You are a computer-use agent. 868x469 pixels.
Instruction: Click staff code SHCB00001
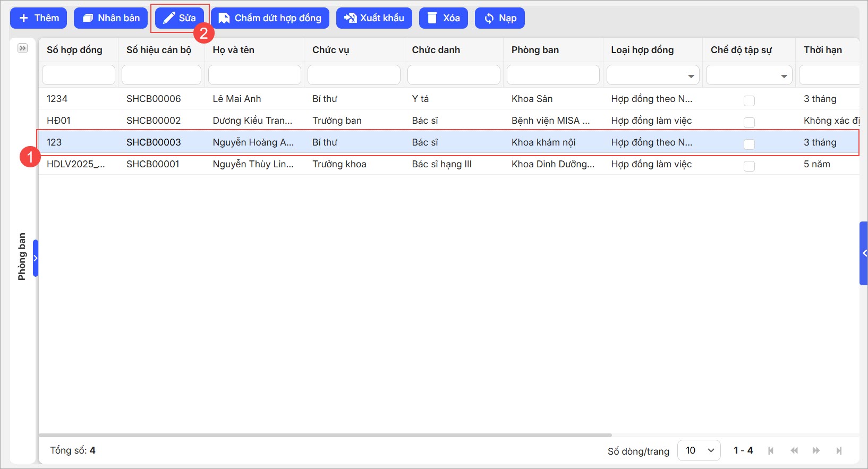(x=153, y=164)
